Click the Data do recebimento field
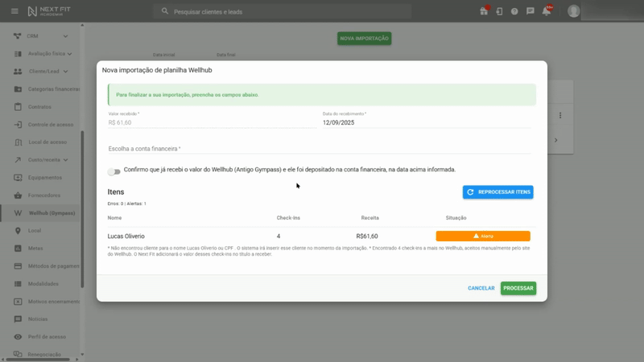This screenshot has width=644, height=362. 427,122
